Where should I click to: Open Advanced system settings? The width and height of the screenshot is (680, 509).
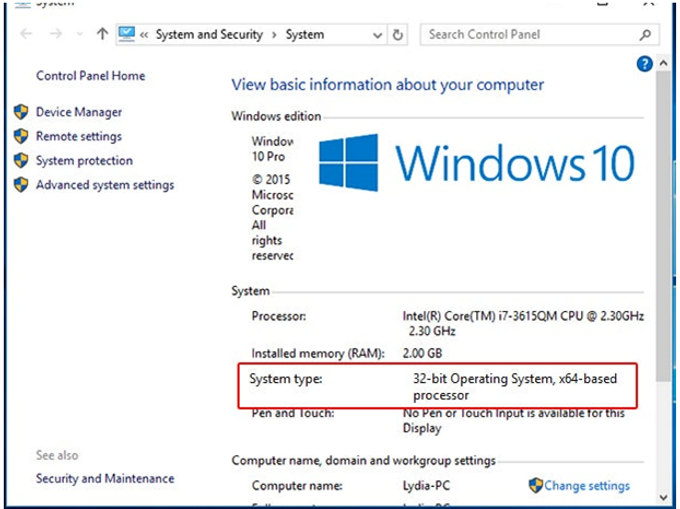[105, 185]
